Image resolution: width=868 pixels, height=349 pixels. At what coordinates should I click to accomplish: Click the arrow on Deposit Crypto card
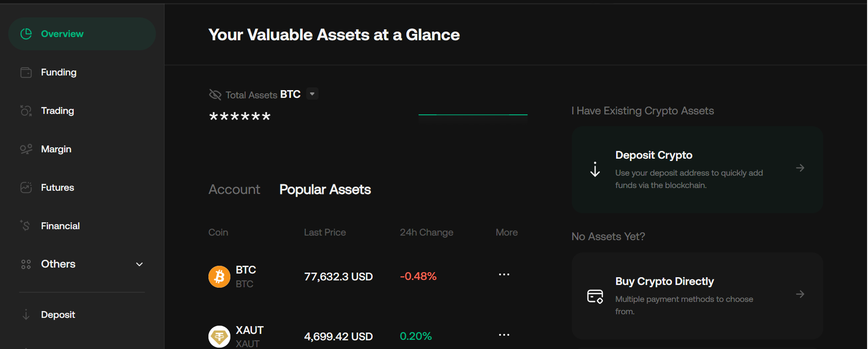(800, 168)
